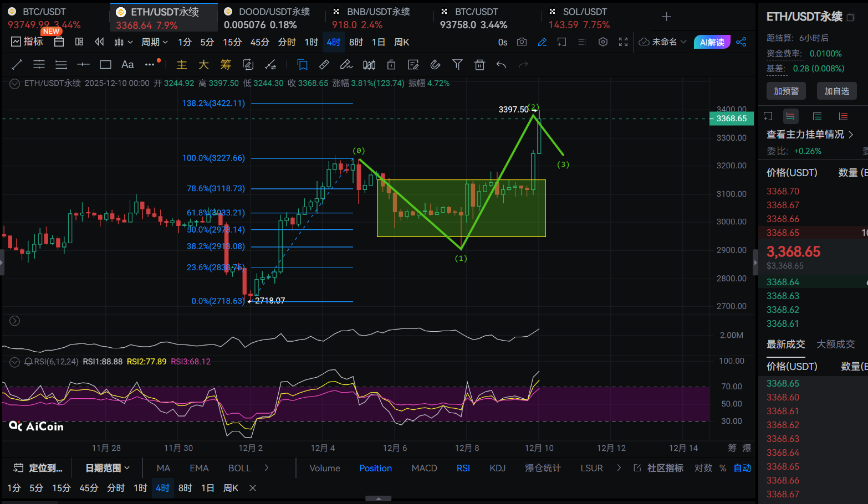Open the 周期 period dropdown
Image resolution: width=868 pixels, height=504 pixels.
154,42
